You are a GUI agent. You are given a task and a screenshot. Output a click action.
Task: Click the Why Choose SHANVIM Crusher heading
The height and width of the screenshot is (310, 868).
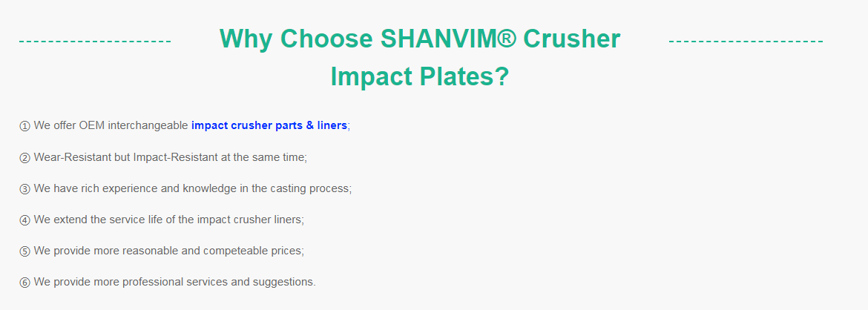[x=420, y=39]
